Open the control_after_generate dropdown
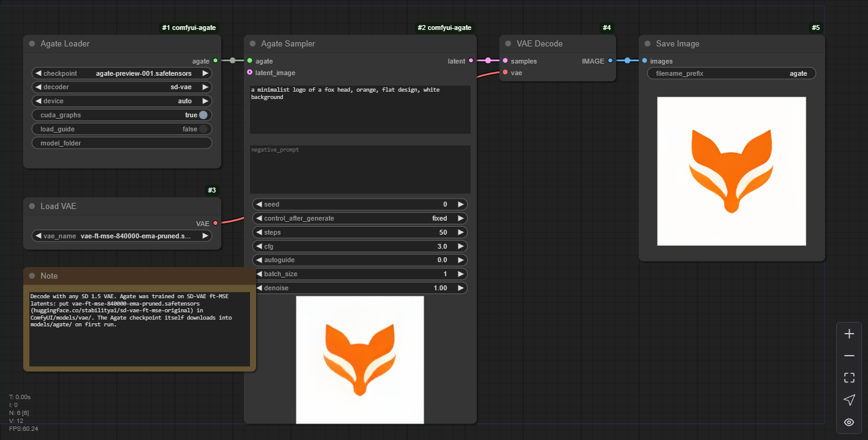 click(360, 218)
